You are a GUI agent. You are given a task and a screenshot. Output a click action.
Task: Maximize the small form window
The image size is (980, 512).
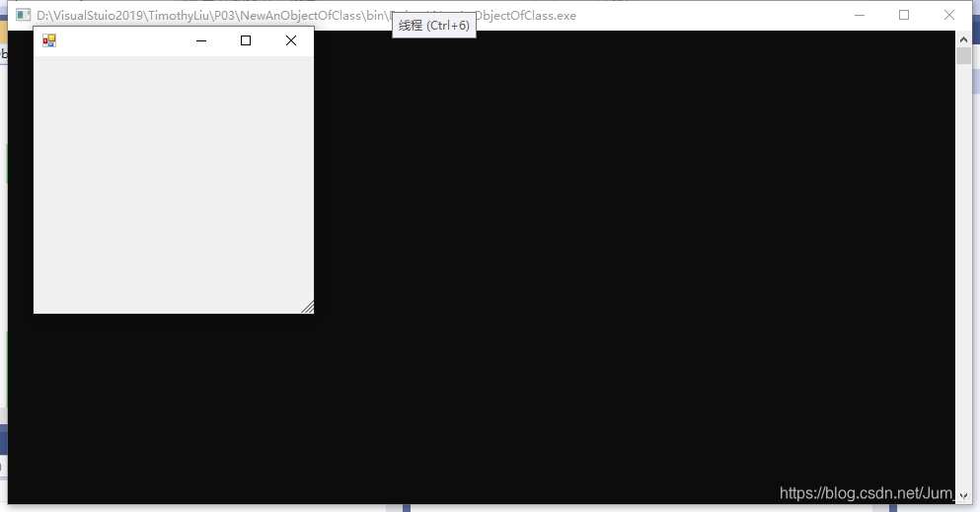pos(246,40)
